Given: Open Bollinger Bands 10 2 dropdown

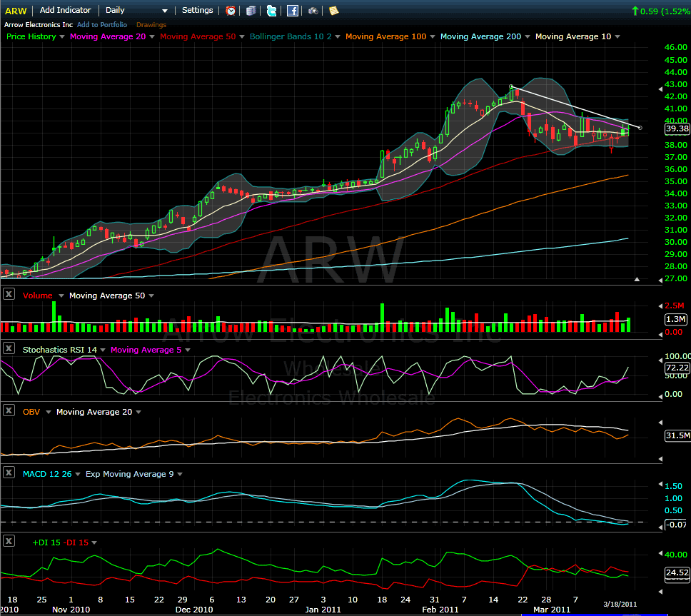Looking at the screenshot, I should point(338,36).
